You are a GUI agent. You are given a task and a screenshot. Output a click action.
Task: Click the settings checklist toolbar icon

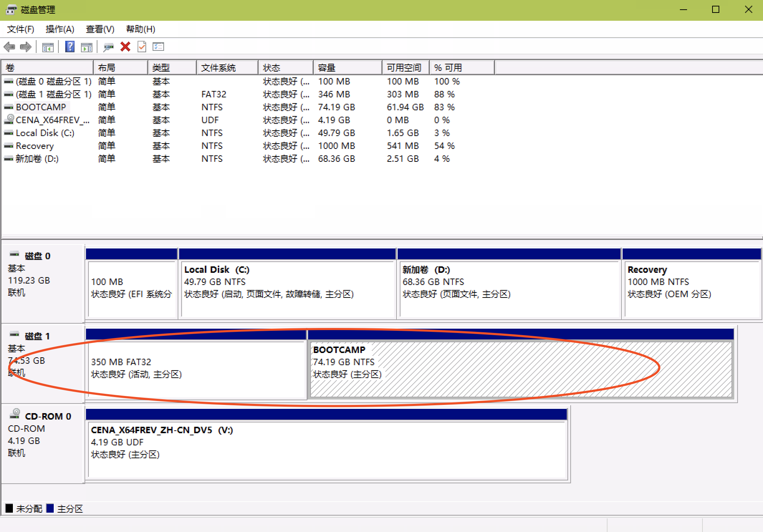[x=158, y=47]
